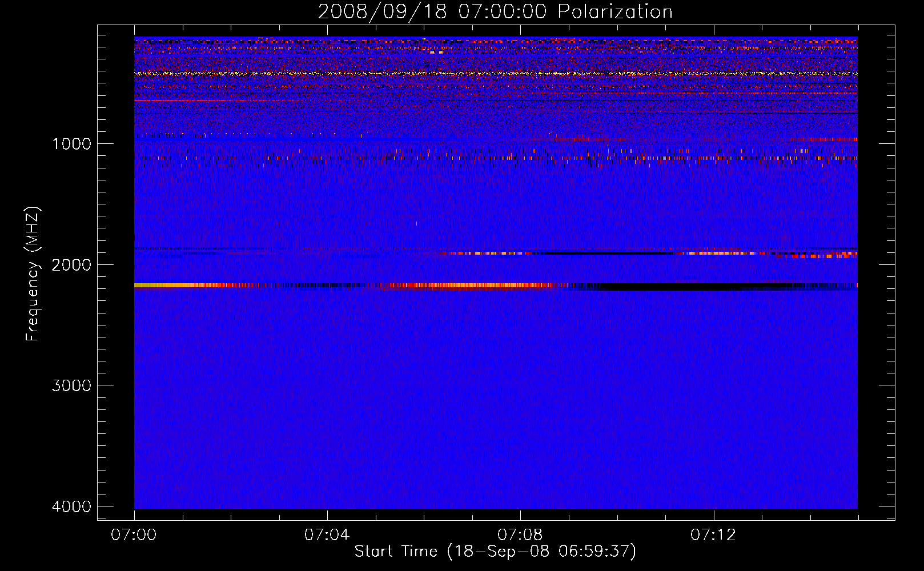This screenshot has width=924, height=571.
Task: Click the '1000' frequency tick label
Action: (x=71, y=144)
